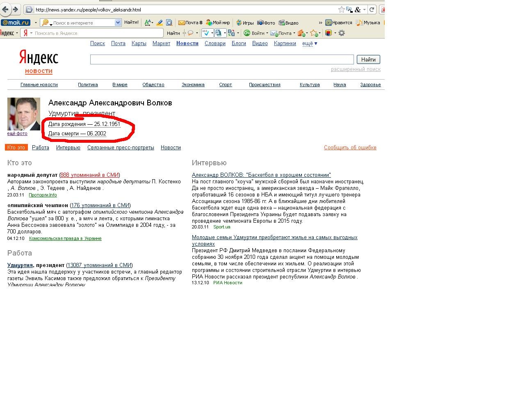Expand the Mail.ru search field dropdown
525x420 pixels.
coord(118,23)
